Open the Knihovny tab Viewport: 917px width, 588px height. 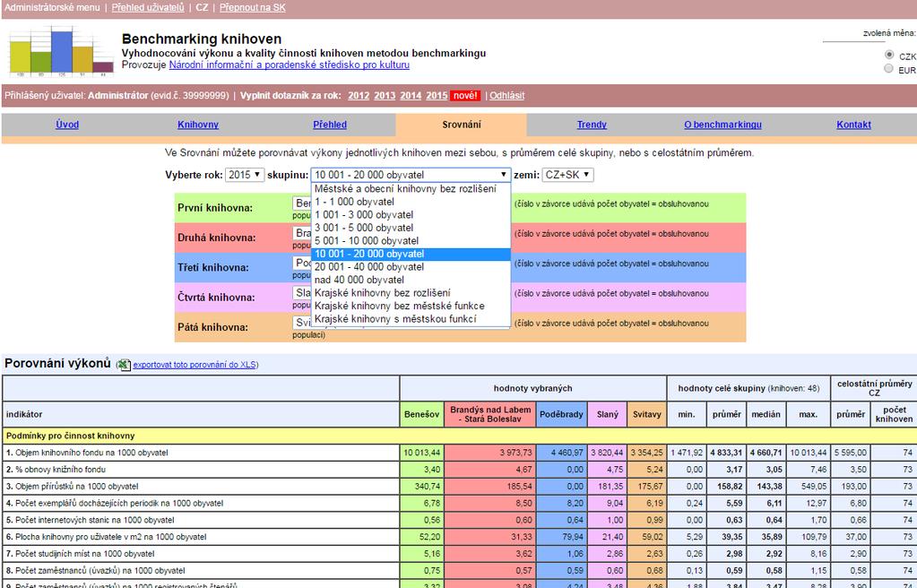[198, 125]
